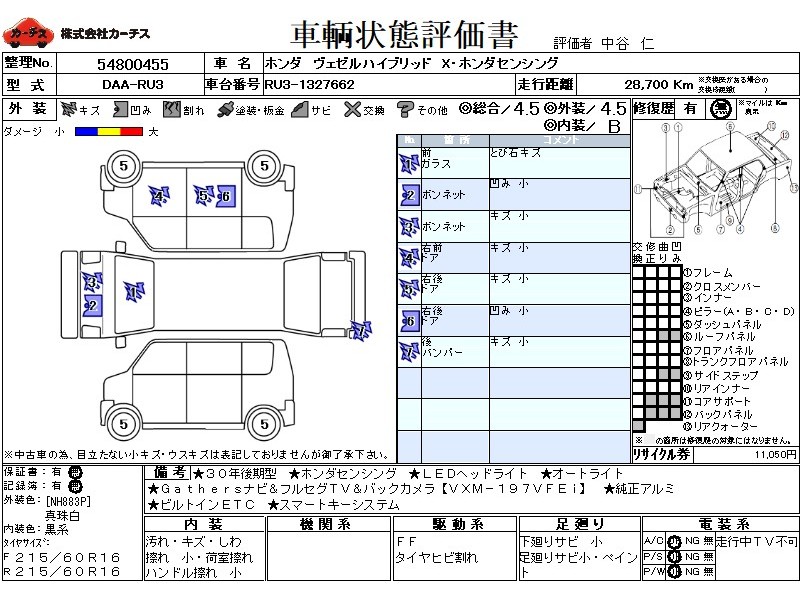
Task: Click the No. 6 icon in 右後ドア dent row
Action: [409, 321]
